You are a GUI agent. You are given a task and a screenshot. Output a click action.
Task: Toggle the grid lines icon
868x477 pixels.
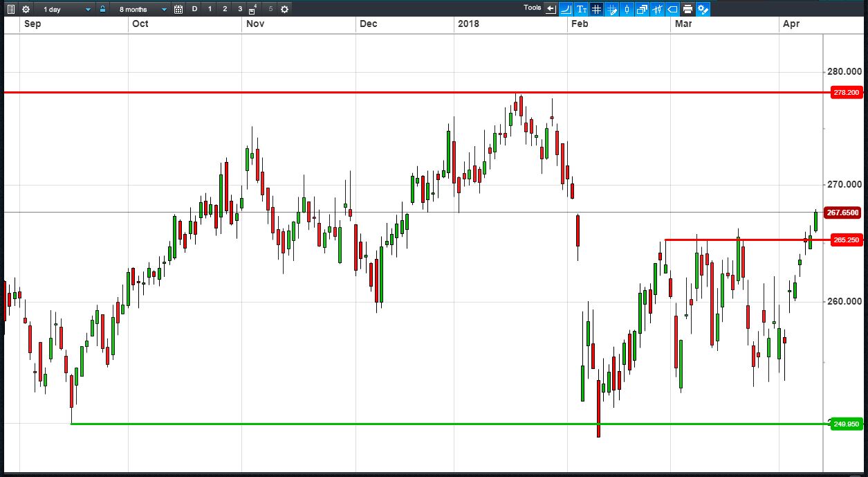click(x=596, y=9)
